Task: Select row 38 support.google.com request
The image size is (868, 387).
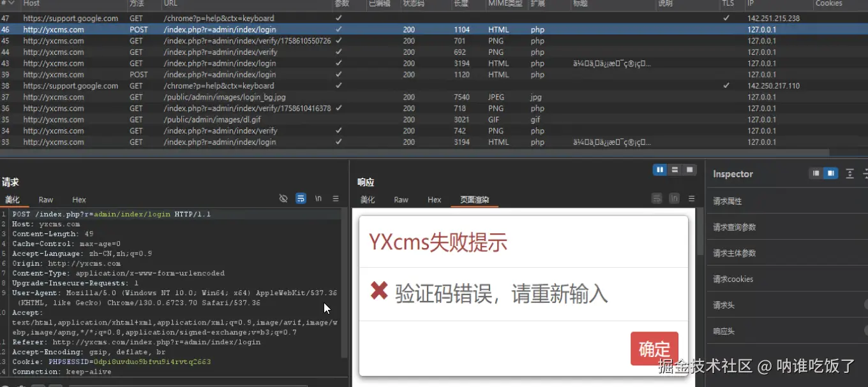Action: coord(434,86)
